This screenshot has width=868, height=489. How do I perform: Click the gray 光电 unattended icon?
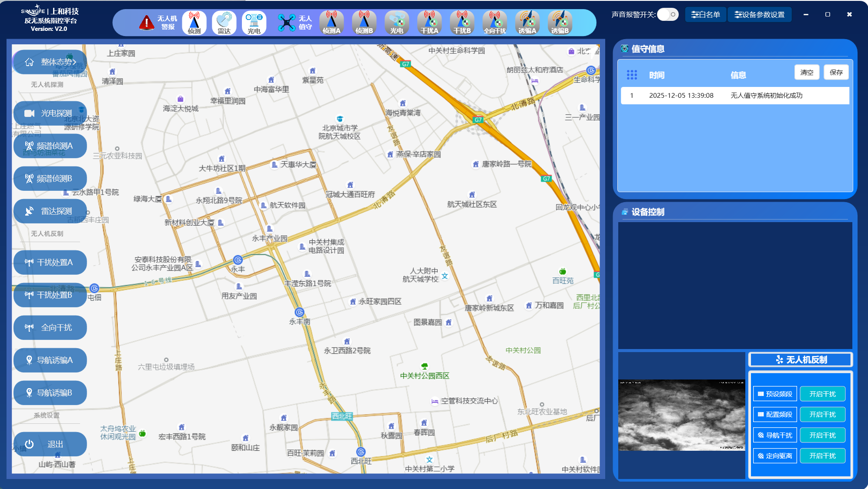click(397, 23)
